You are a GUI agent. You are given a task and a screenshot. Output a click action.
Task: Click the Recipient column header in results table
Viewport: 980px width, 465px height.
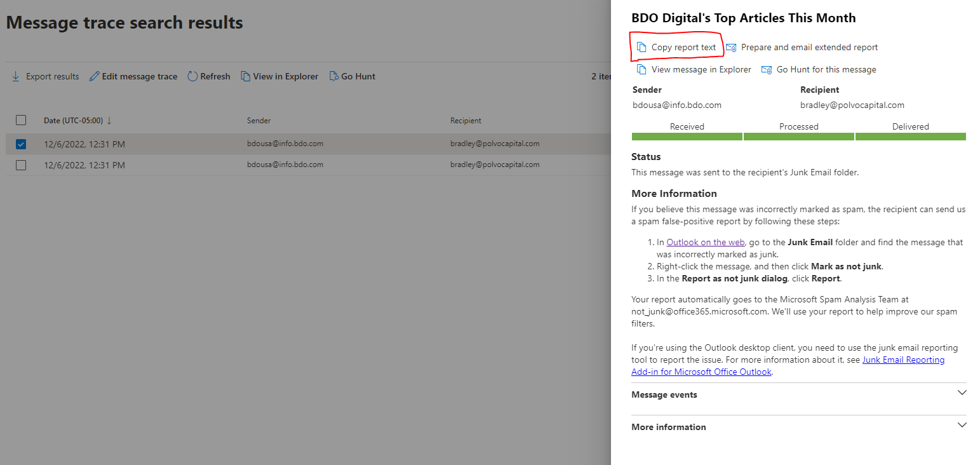[466, 121]
